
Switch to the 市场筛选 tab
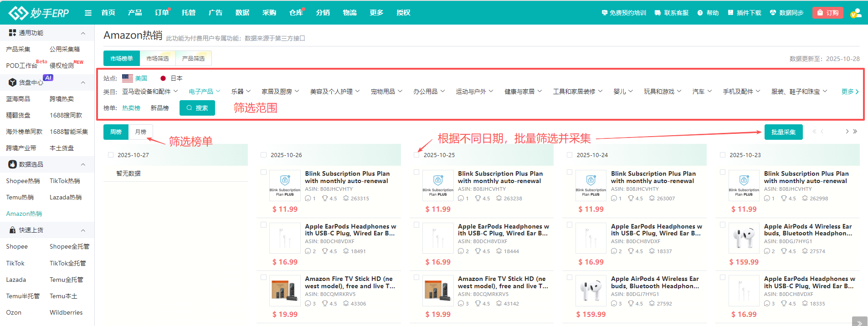point(157,58)
